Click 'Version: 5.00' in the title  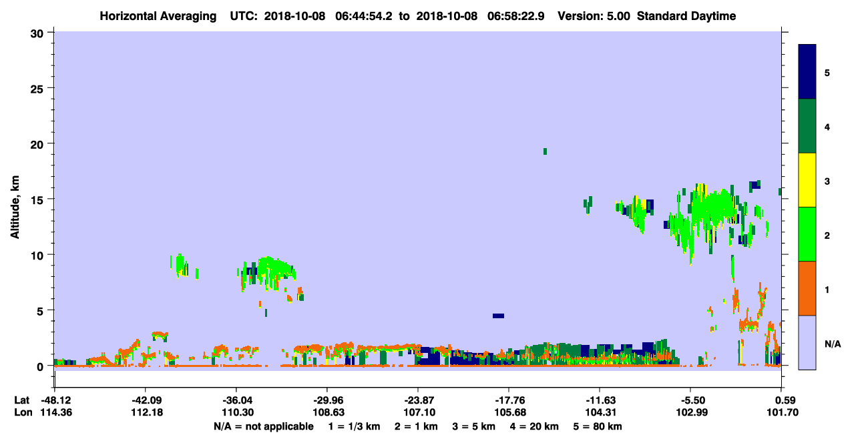pos(594,16)
